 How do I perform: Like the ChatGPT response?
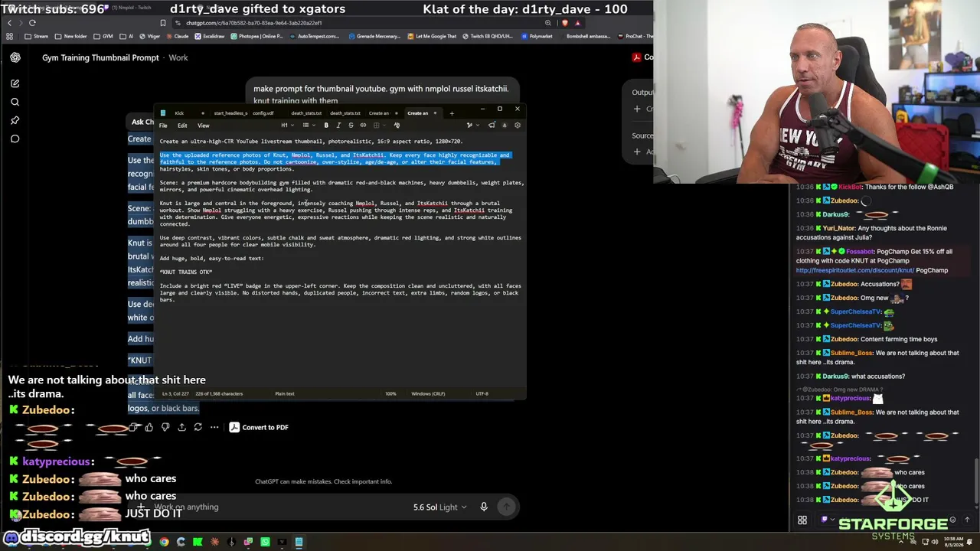(149, 427)
